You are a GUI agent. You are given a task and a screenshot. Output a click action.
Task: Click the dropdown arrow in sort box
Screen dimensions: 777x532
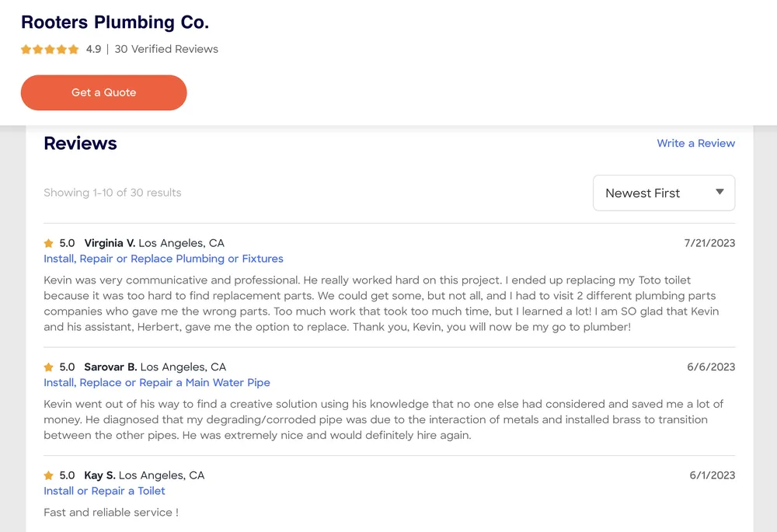pos(720,193)
